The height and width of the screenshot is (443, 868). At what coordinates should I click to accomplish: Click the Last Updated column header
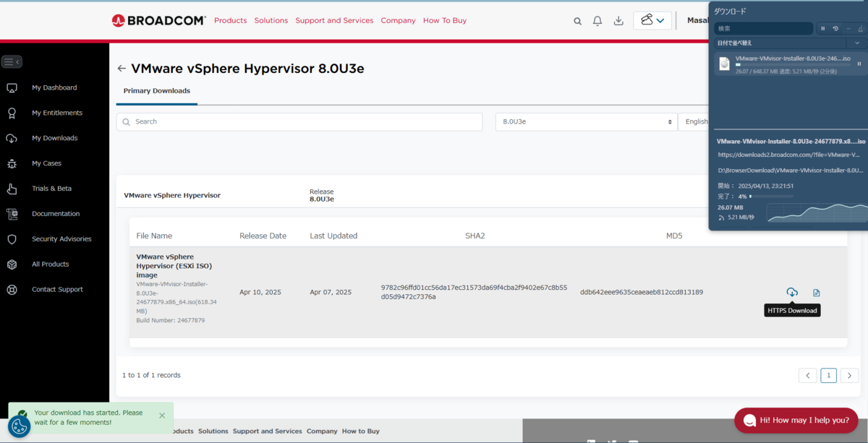[333, 236]
